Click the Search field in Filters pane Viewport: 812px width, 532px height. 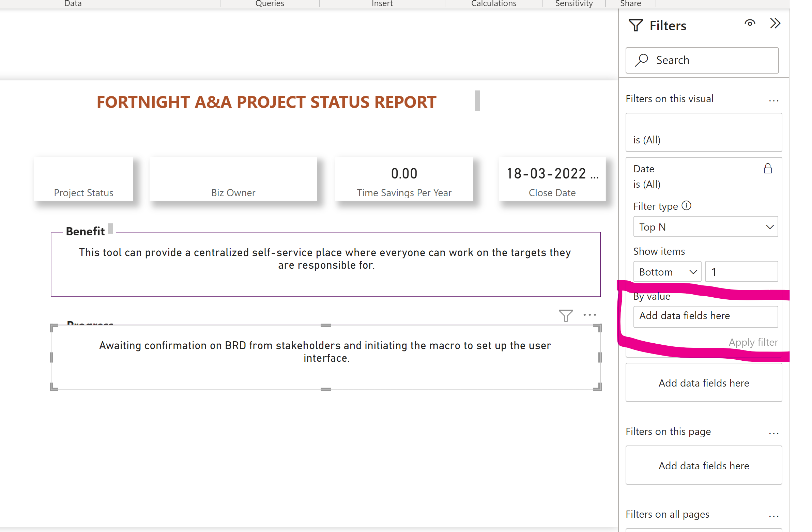click(x=702, y=60)
